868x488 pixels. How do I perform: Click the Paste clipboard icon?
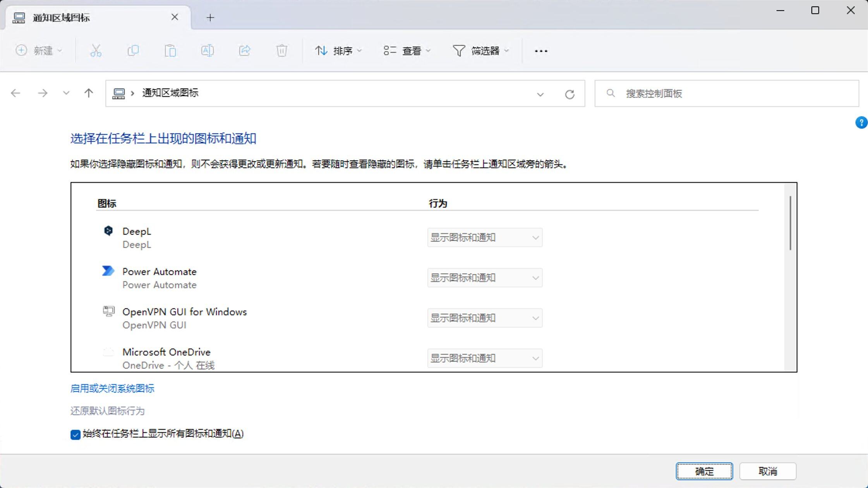(170, 51)
